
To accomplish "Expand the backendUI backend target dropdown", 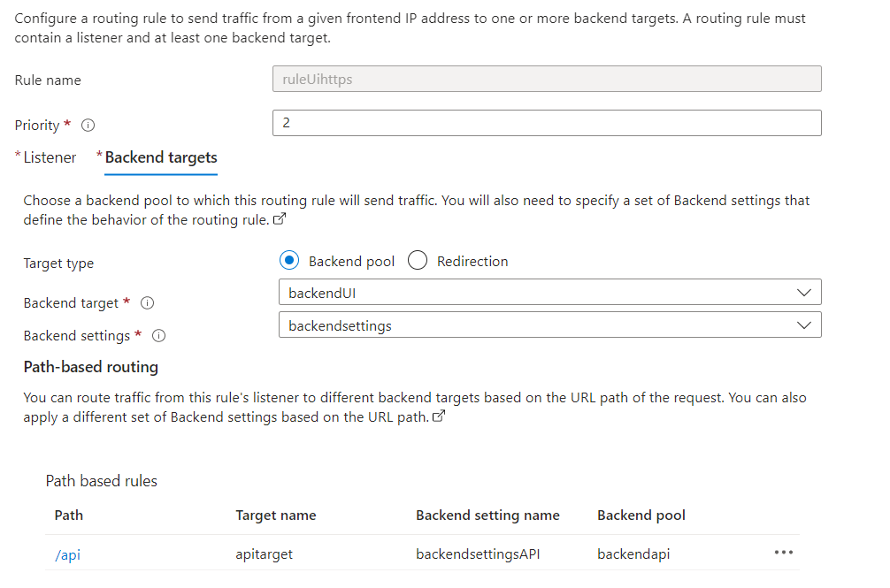I will tap(549, 293).
